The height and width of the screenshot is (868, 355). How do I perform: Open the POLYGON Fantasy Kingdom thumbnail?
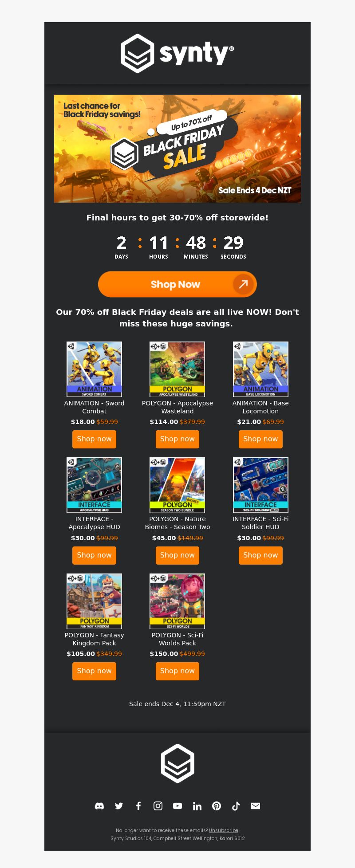(x=94, y=601)
